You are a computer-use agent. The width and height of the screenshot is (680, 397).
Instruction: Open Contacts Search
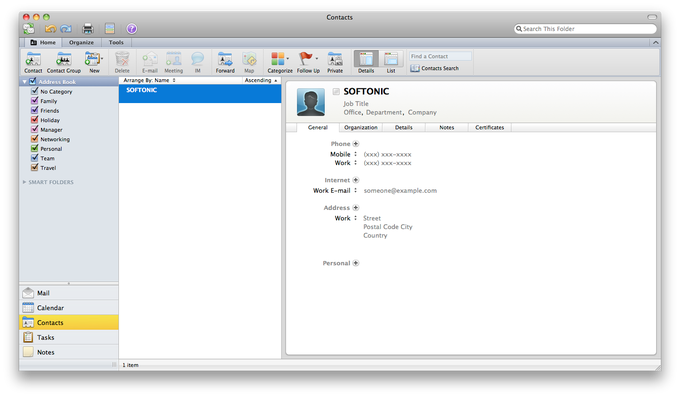(x=435, y=69)
